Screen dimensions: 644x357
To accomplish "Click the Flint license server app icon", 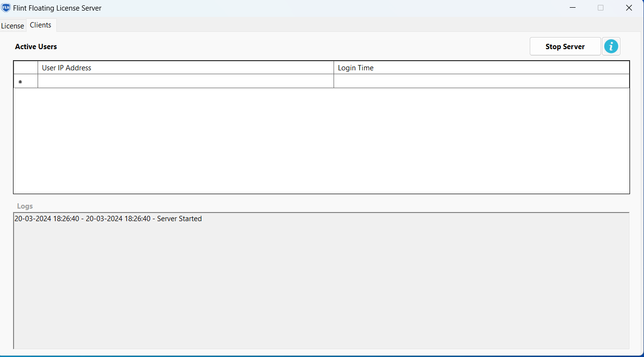I will 6,8.
